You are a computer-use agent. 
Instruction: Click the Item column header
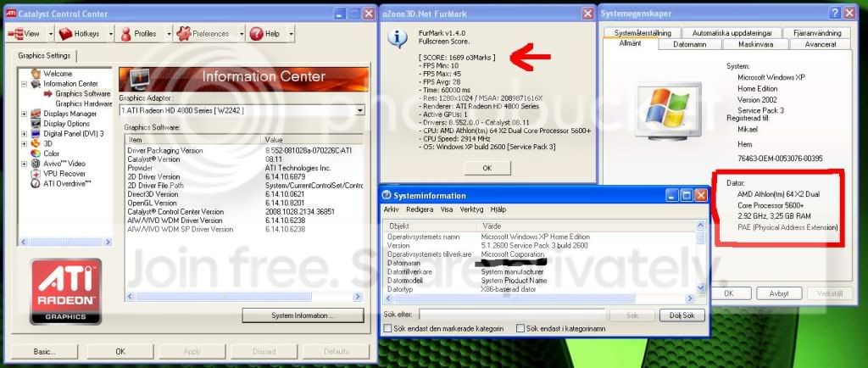point(194,139)
